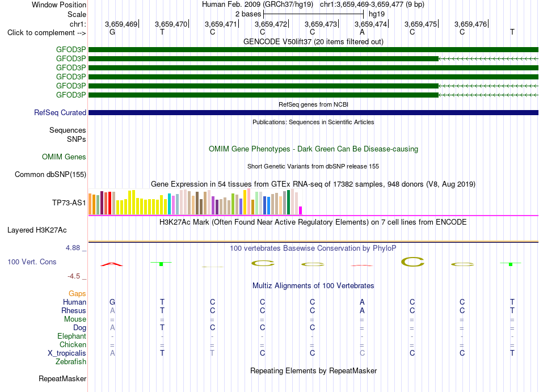Click the Scale track label
This screenshot has width=539, height=392.
(77, 14)
